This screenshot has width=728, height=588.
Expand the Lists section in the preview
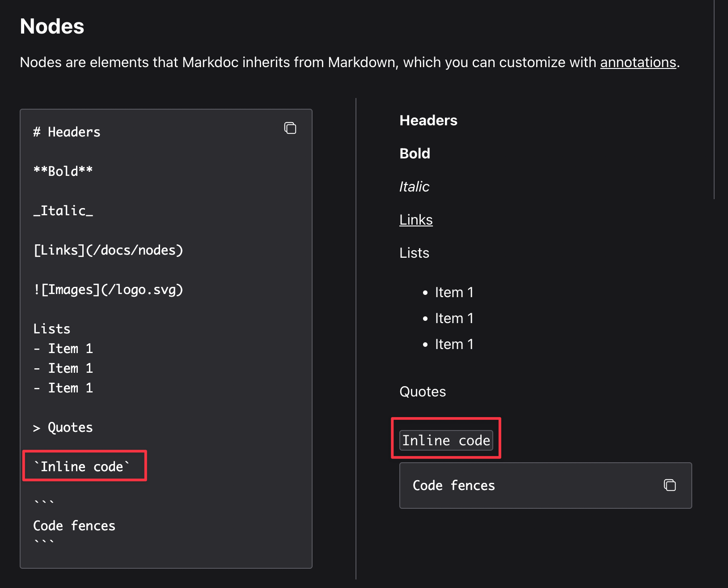click(x=414, y=253)
